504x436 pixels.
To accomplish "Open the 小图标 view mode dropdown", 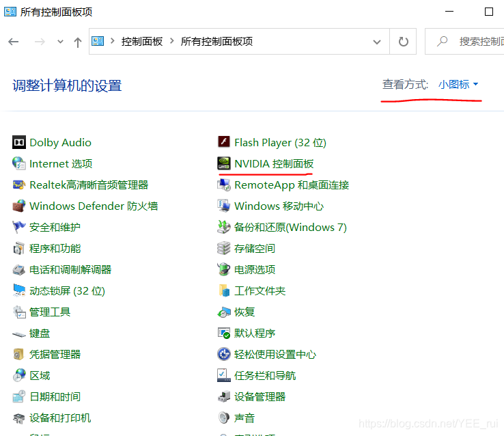I will (x=458, y=85).
